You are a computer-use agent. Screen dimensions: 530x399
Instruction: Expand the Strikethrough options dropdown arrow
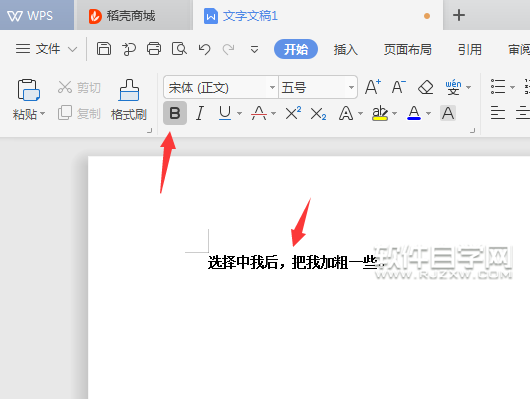(273, 114)
